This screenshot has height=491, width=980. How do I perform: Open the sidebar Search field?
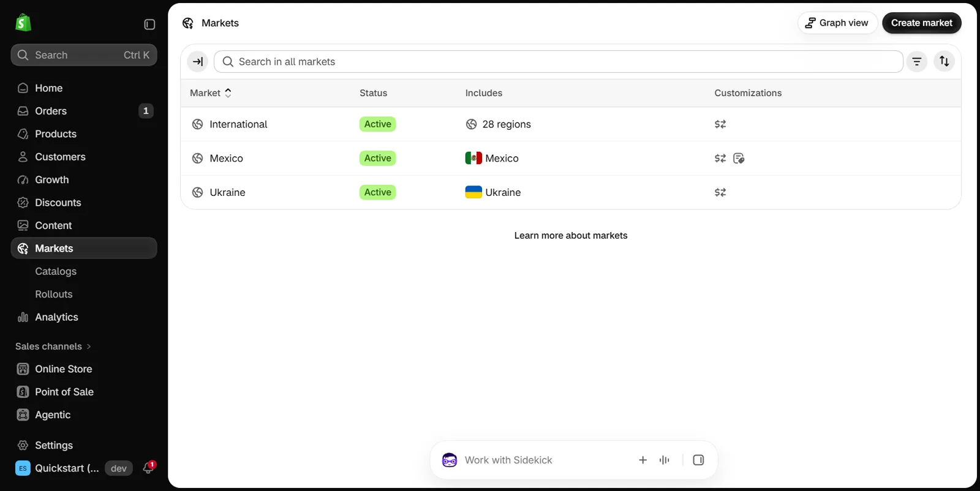pyautogui.click(x=84, y=55)
